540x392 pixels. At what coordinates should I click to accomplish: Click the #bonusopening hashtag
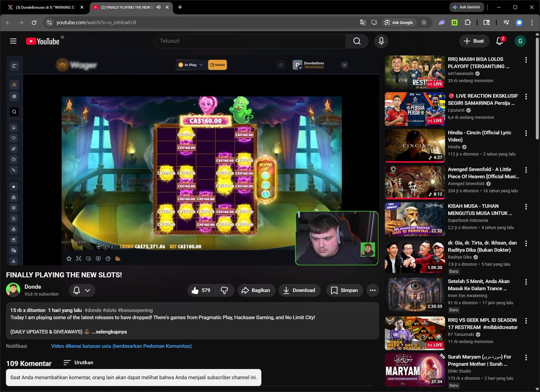(136, 310)
